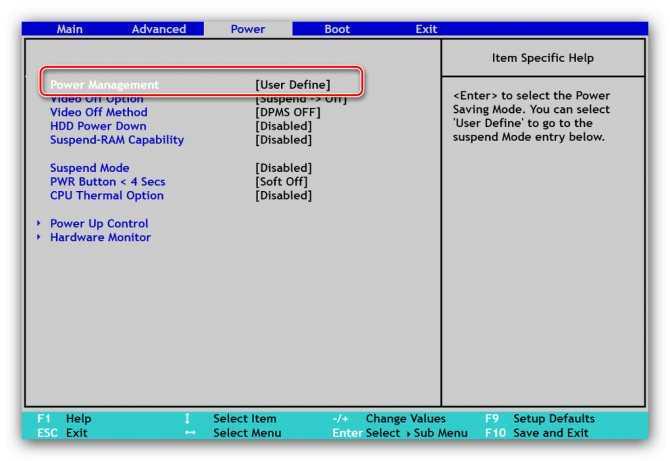The height and width of the screenshot is (461, 670).
Task: Select PWR Button < 4 Secs option
Action: coord(108,182)
